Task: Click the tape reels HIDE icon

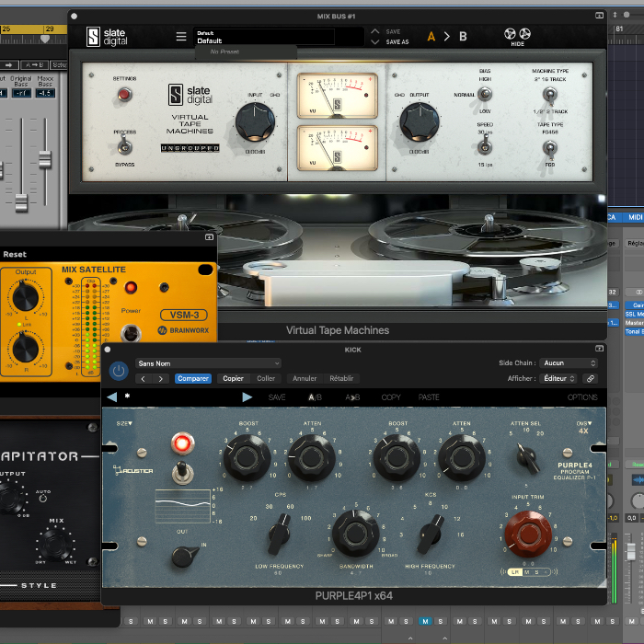Action: (x=518, y=37)
